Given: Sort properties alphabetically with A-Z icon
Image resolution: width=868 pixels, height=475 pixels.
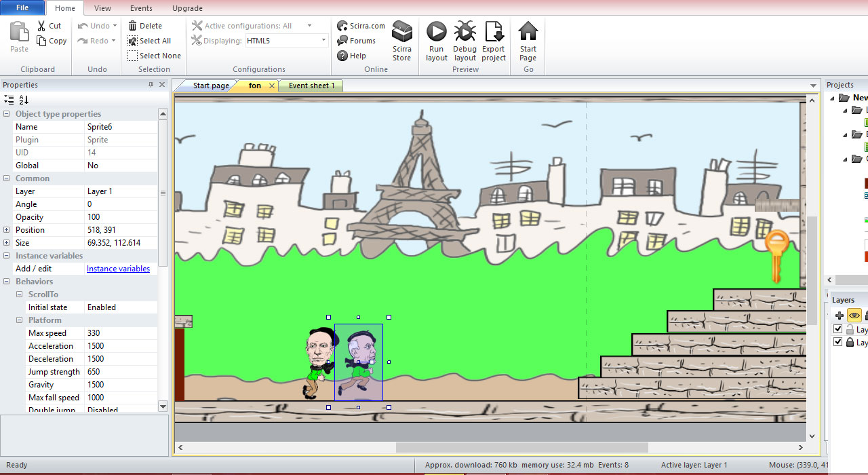Looking at the screenshot, I should click(24, 100).
